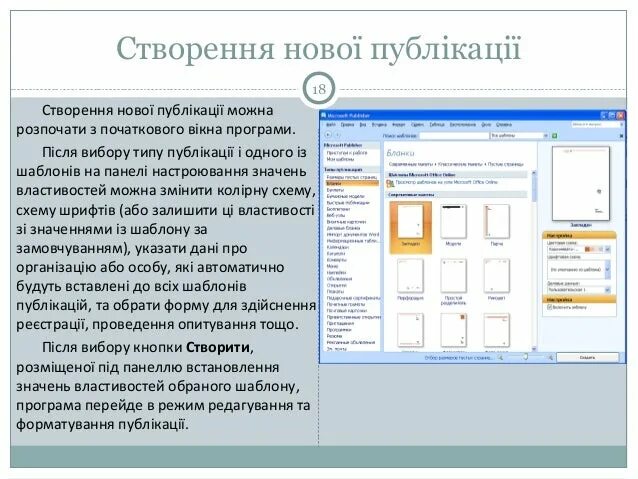Adjust the thumbnail zoom slider
Viewport: 638px width, 479px height.
coord(525,357)
